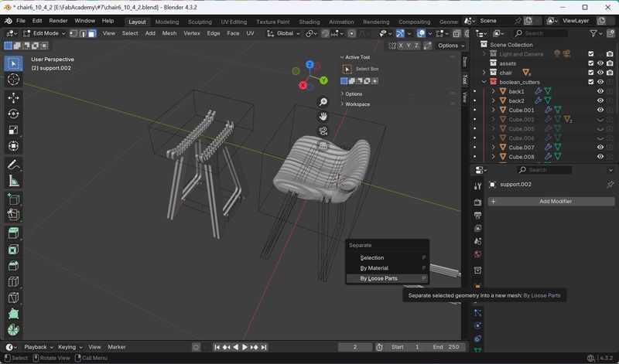619x364 pixels.
Task: Open the Global transform orientation dropdown
Action: click(283, 33)
